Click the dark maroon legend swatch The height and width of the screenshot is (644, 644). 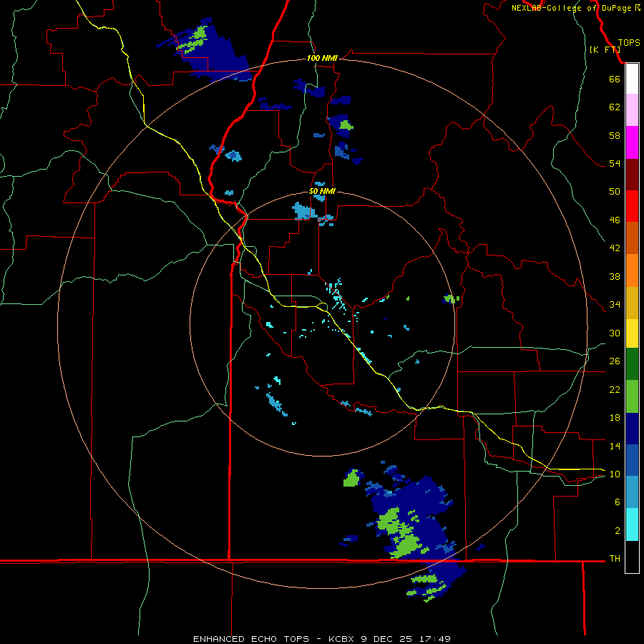pyautogui.click(x=632, y=175)
